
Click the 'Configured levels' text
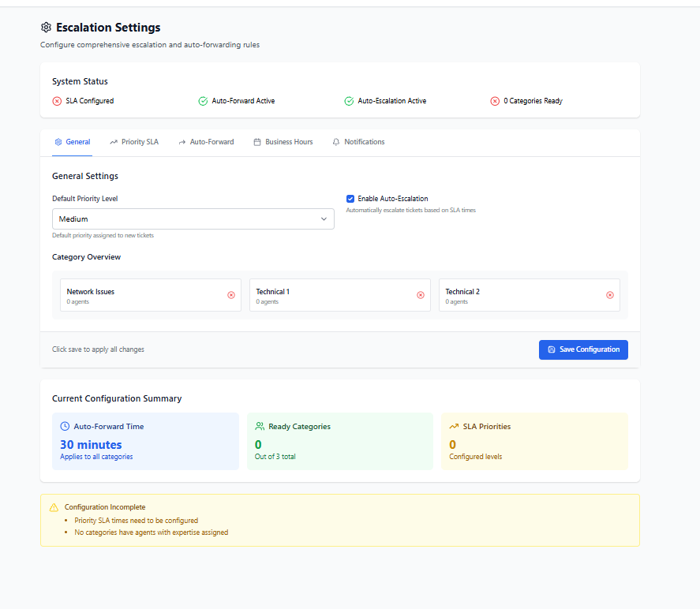pos(475,457)
